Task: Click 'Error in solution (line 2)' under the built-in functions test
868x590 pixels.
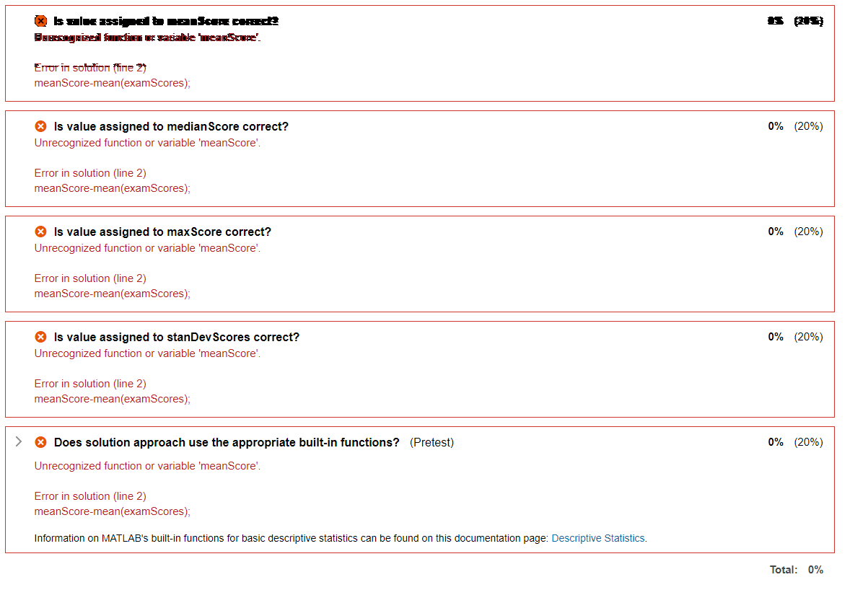Action: click(90, 496)
